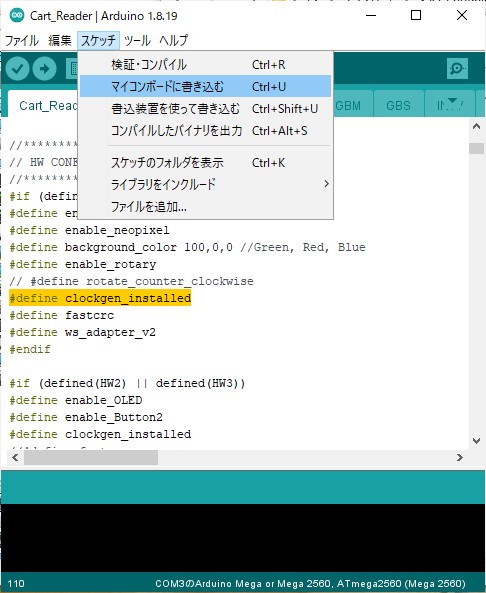486x593 pixels.
Task: Choose コンパイルしたバイナリを出力 item
Action: pyautogui.click(x=205, y=130)
